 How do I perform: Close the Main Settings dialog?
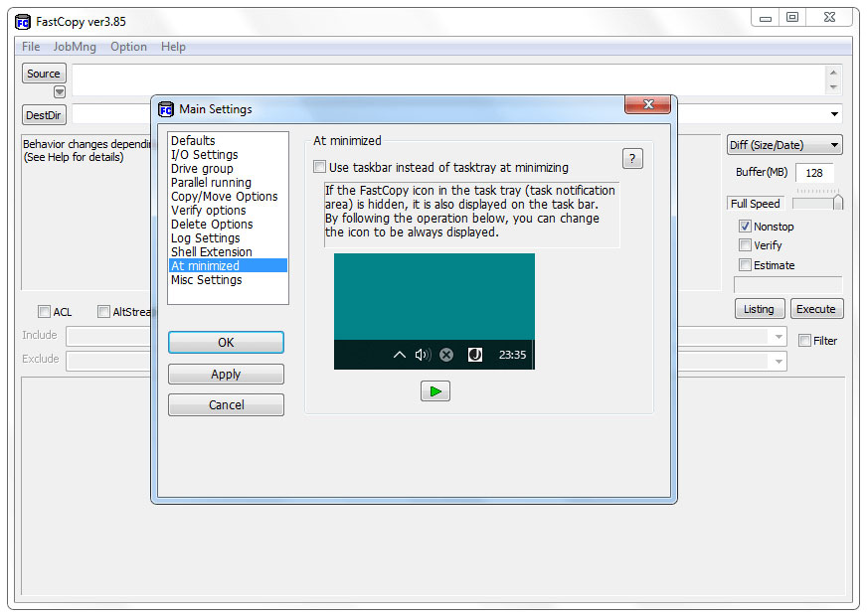[x=647, y=104]
